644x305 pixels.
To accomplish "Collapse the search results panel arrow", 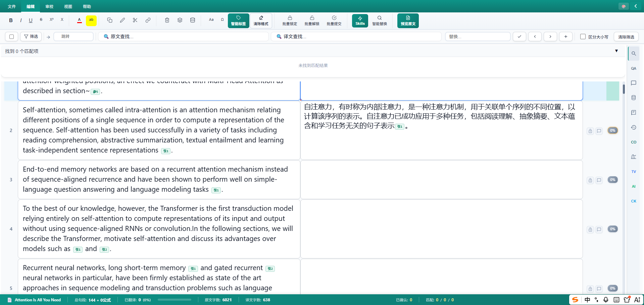I will pyautogui.click(x=616, y=51).
